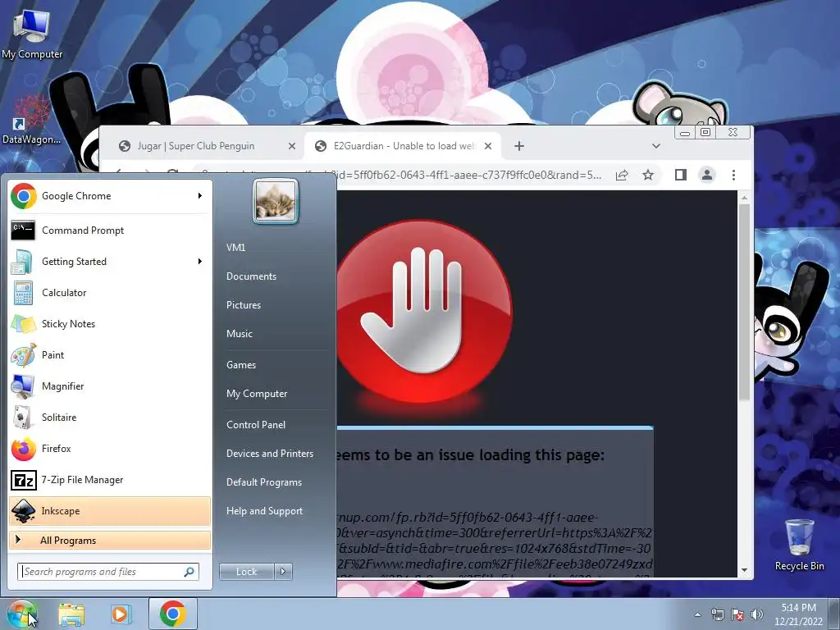Open the clock showing 5:14 PM
This screenshot has height=630, width=840.
798,614
